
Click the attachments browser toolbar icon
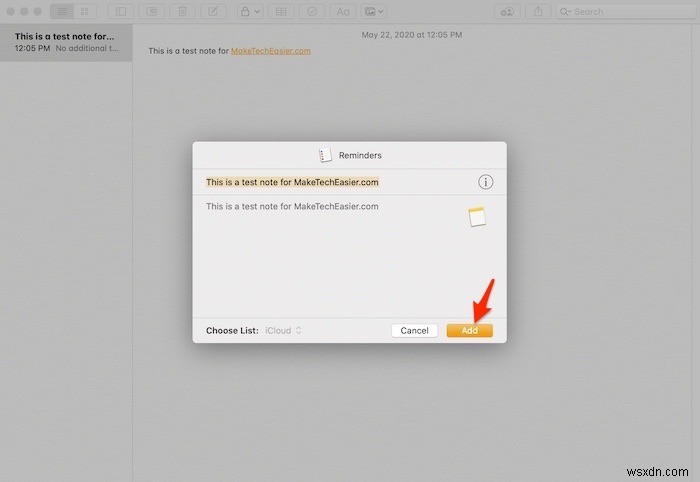152,12
